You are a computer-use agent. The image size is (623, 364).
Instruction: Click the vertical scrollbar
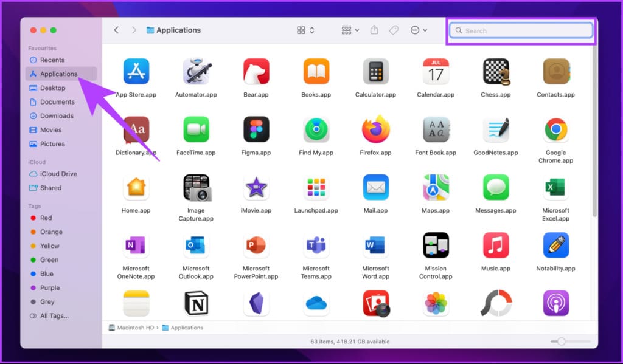594,131
